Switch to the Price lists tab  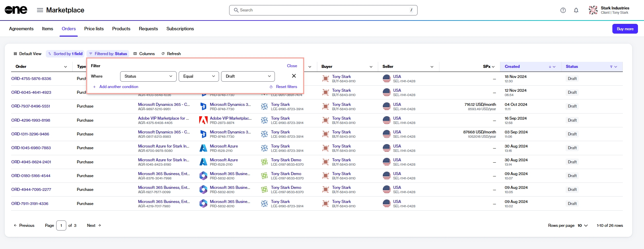[94, 29]
